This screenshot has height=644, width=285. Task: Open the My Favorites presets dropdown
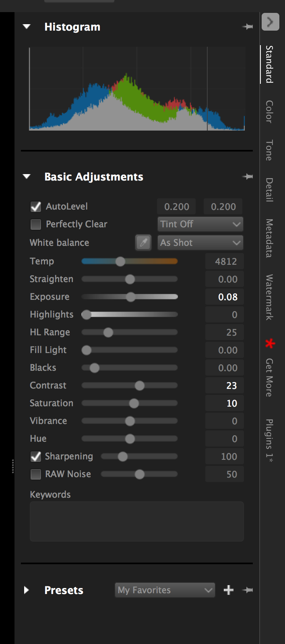tap(165, 590)
